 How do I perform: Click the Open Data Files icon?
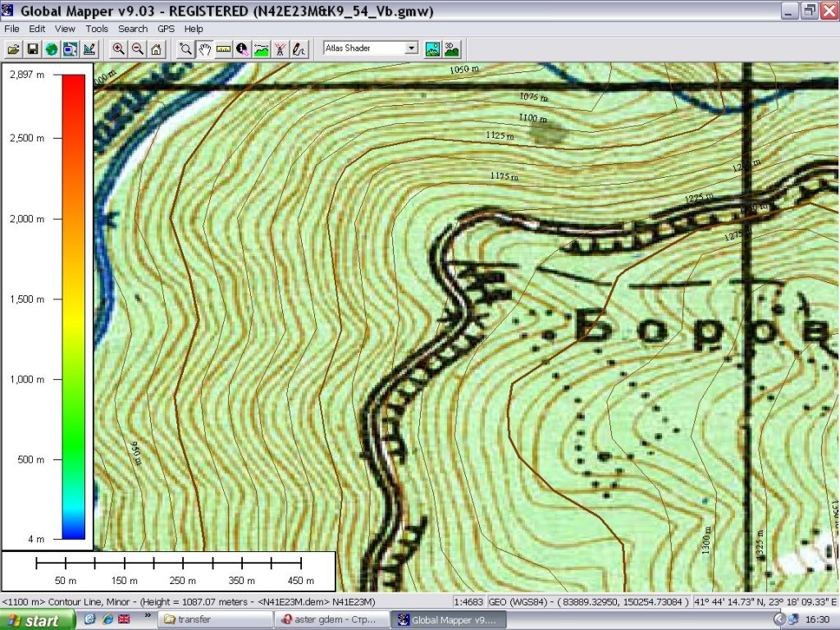[14, 49]
